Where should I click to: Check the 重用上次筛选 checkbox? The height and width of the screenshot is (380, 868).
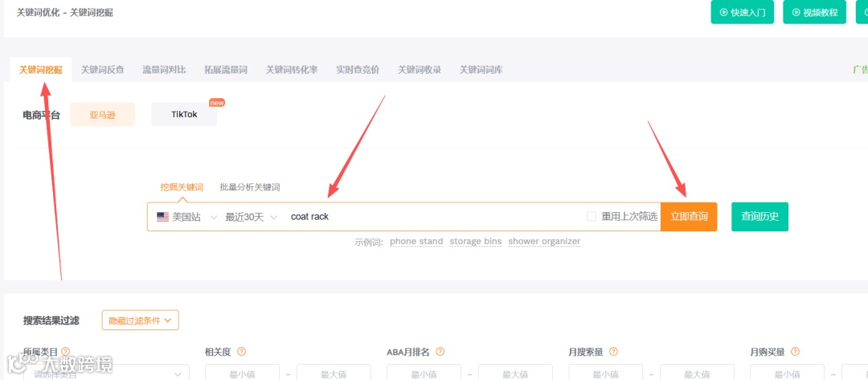[x=592, y=216]
